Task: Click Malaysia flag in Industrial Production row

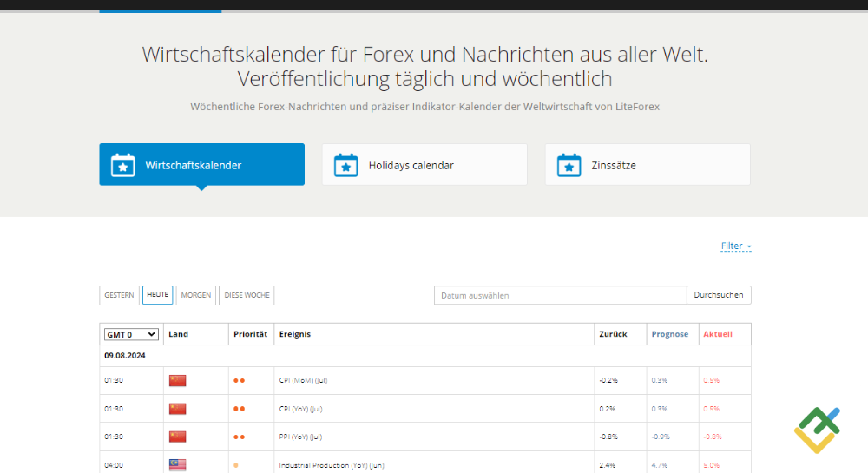Action: [177, 465]
